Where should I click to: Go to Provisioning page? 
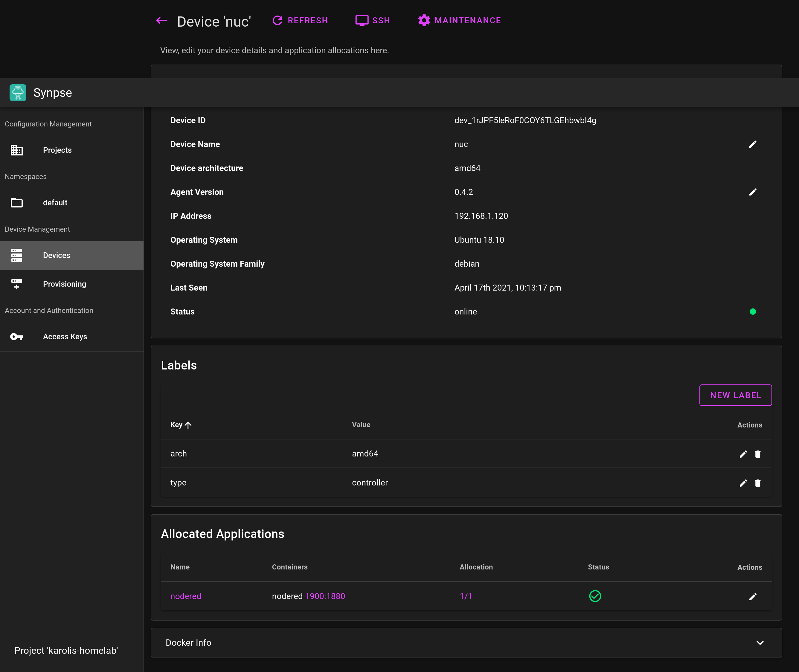64,284
